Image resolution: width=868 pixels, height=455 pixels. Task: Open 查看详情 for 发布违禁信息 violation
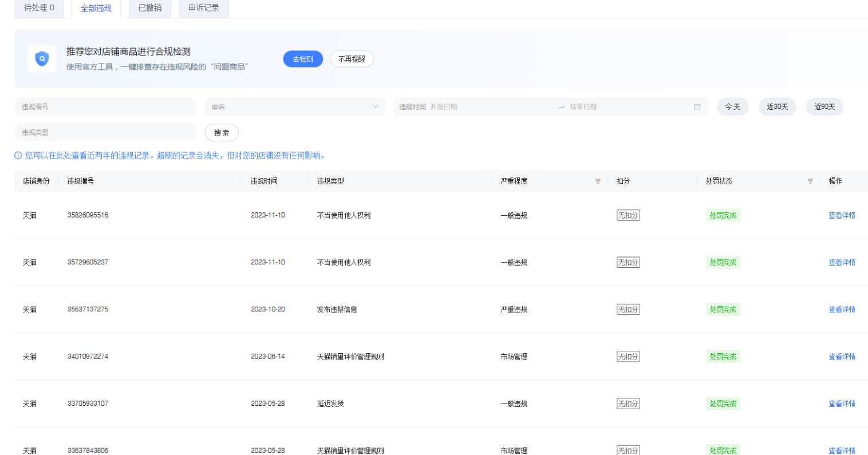tap(842, 310)
